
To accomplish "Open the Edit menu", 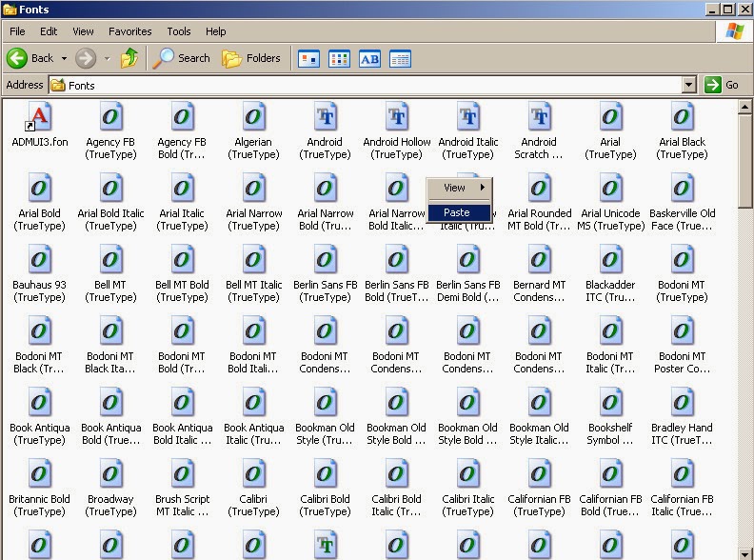I will pos(49,31).
